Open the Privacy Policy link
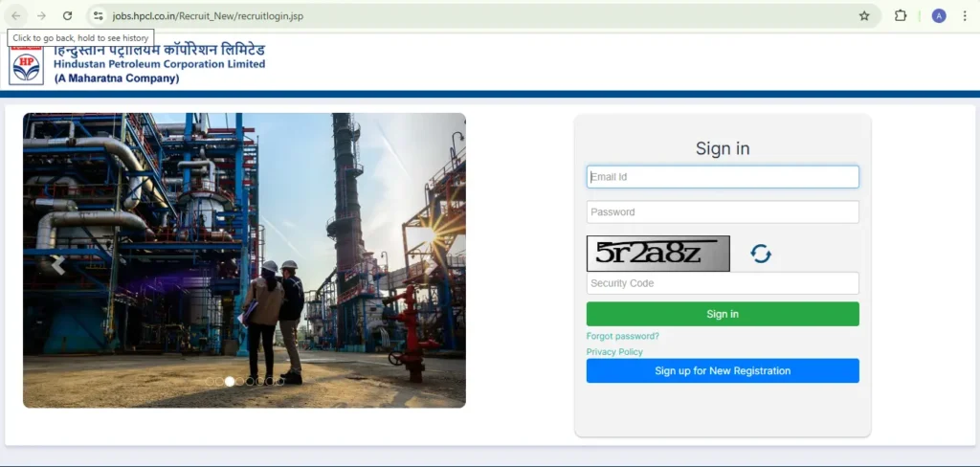This screenshot has height=467, width=980. 614,352
